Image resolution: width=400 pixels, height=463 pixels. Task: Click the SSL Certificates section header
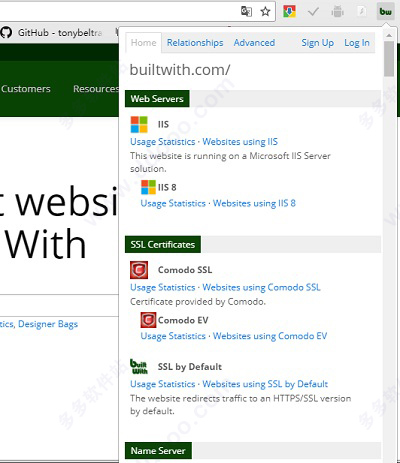(163, 244)
